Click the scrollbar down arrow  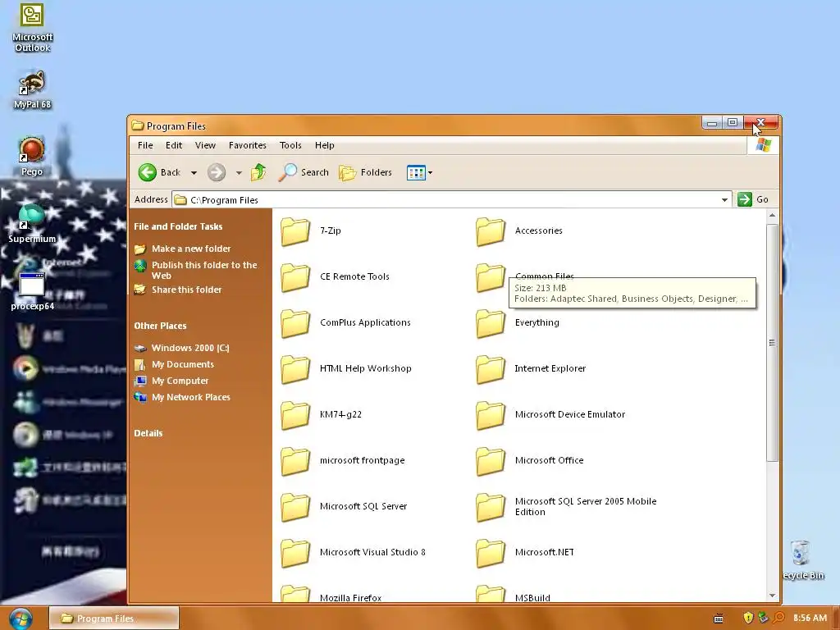point(772,596)
